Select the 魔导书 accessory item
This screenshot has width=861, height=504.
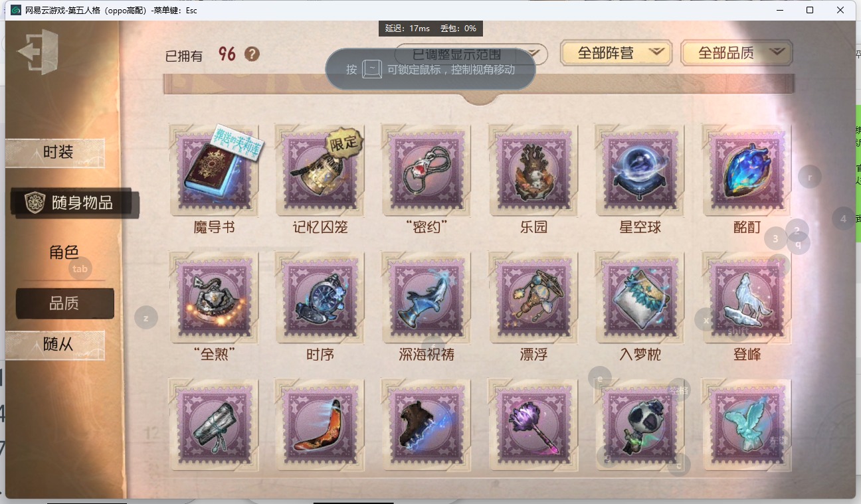tap(214, 170)
